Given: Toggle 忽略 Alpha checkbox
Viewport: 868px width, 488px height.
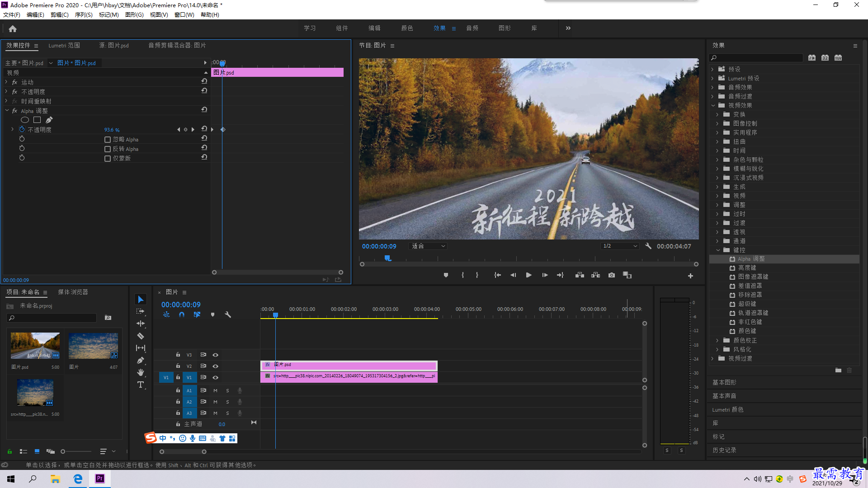Looking at the screenshot, I should pos(108,140).
